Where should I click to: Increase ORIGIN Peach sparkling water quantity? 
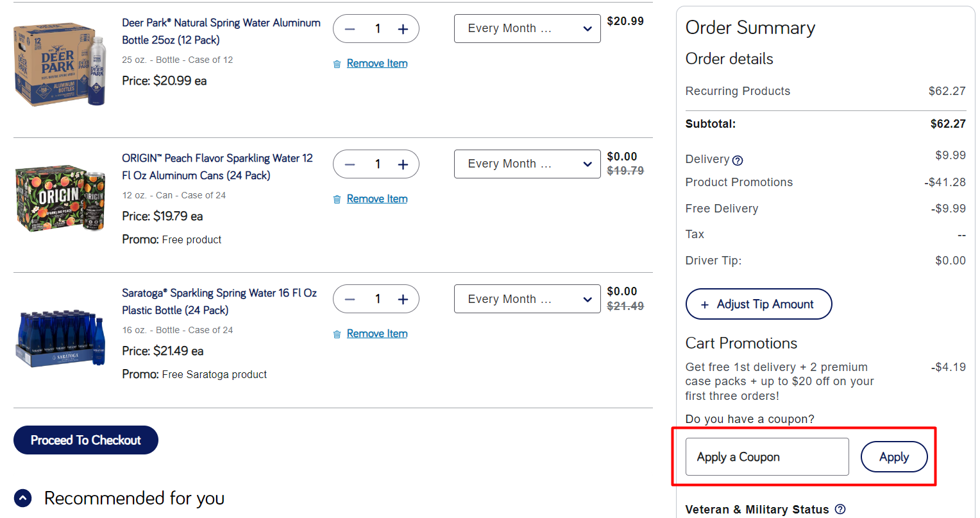pos(403,164)
